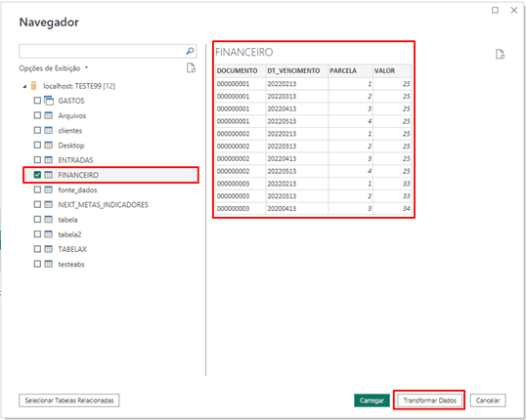Select the Arquivos table name
Viewport: 526px width, 420px height.
(x=72, y=115)
